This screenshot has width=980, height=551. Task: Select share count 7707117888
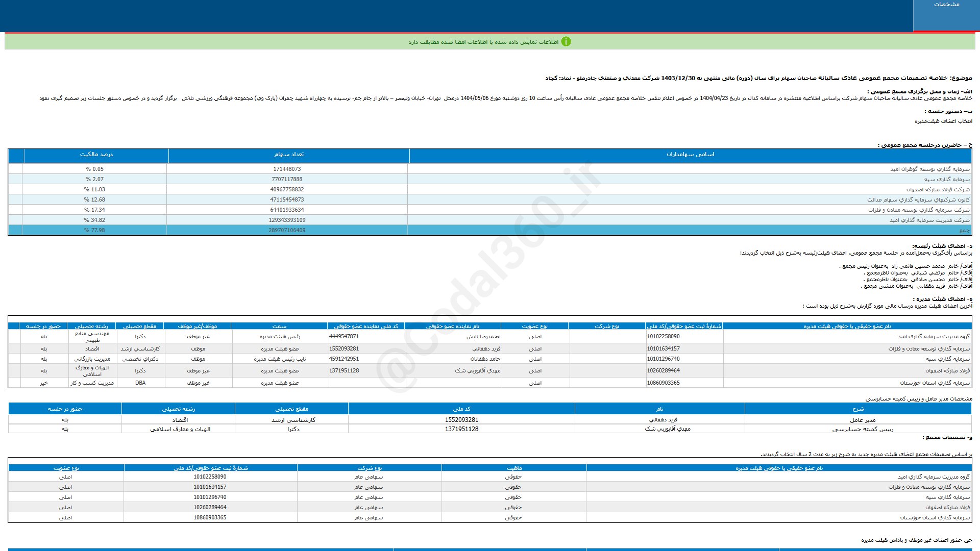tap(287, 180)
